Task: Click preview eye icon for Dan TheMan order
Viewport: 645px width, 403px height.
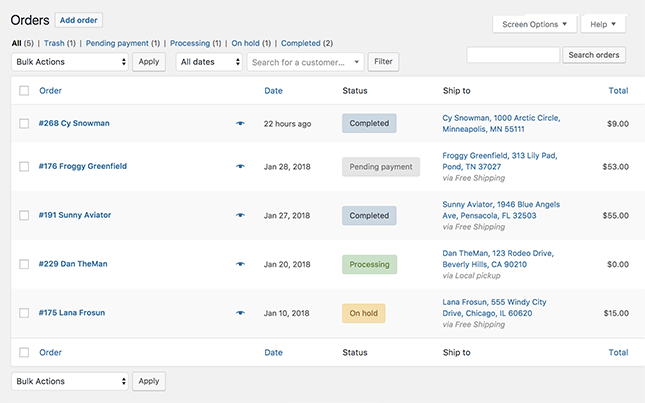Action: click(240, 264)
